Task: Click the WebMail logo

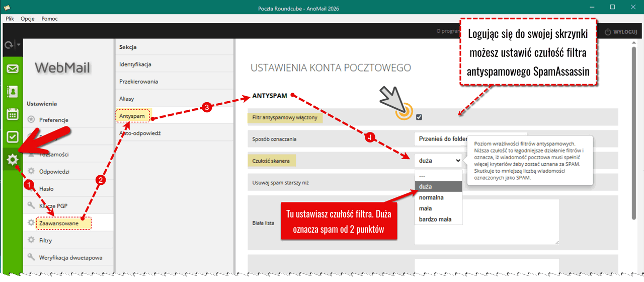Action: point(62,67)
